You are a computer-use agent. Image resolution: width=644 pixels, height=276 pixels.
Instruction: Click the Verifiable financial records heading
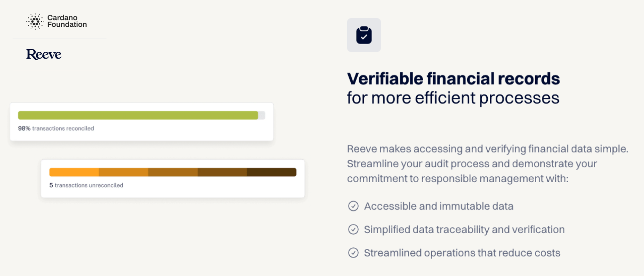pyautogui.click(x=453, y=79)
